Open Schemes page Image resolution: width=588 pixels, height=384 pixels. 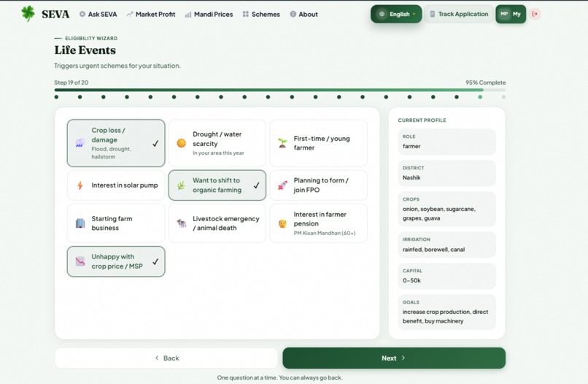(x=261, y=15)
